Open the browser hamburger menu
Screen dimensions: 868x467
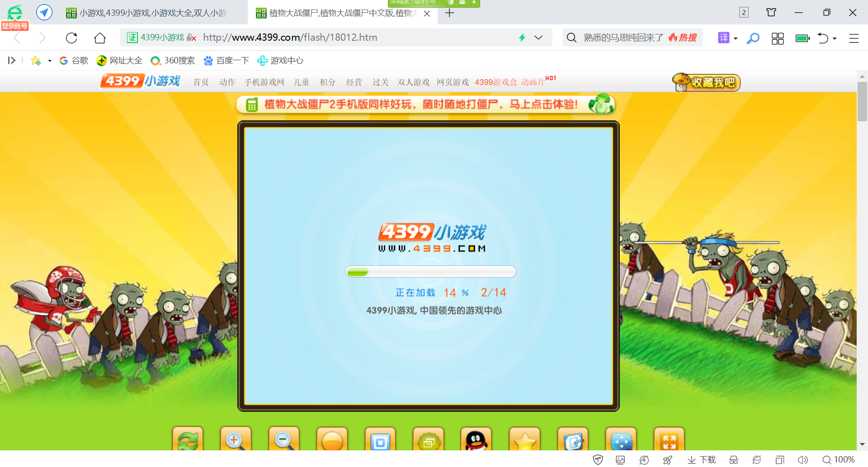tap(854, 38)
